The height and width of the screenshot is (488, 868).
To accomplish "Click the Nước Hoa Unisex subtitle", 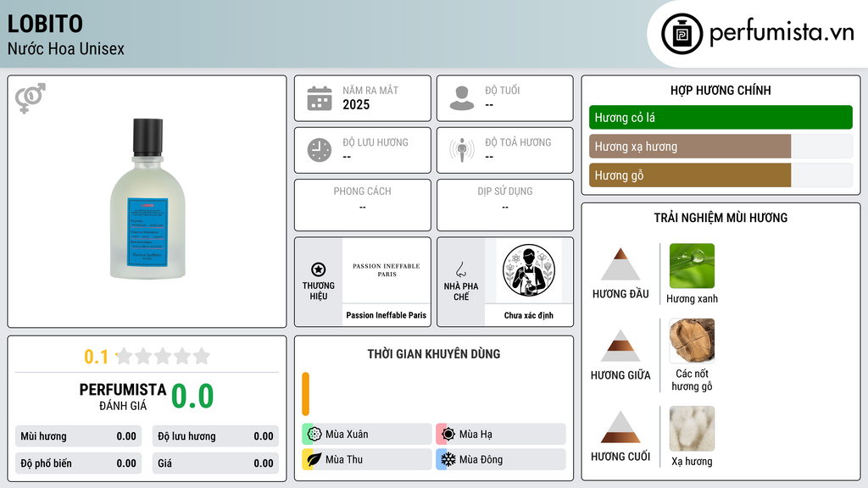I will click(x=66, y=49).
